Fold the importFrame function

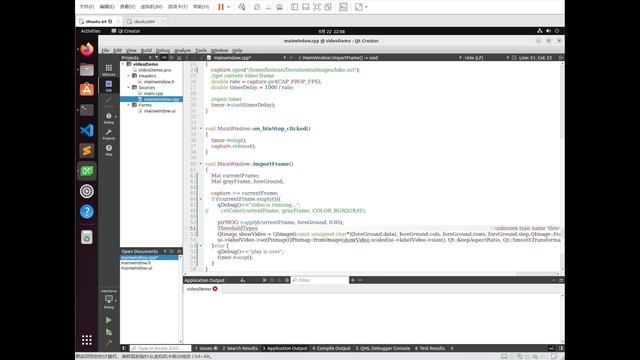[x=201, y=164]
